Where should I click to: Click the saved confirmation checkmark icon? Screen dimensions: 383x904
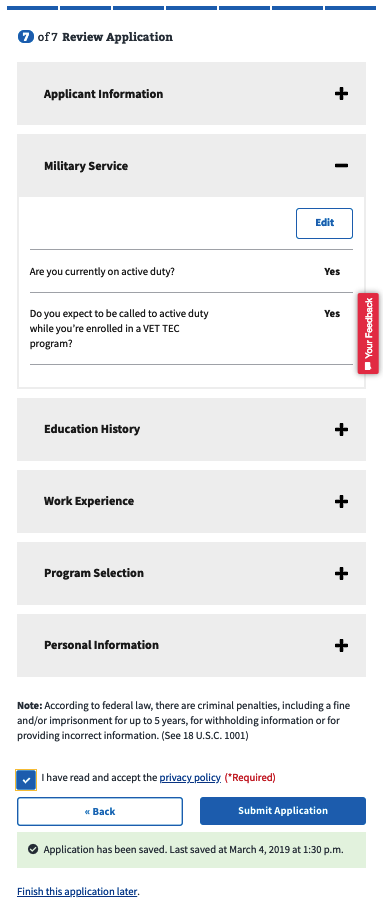tap(33, 849)
